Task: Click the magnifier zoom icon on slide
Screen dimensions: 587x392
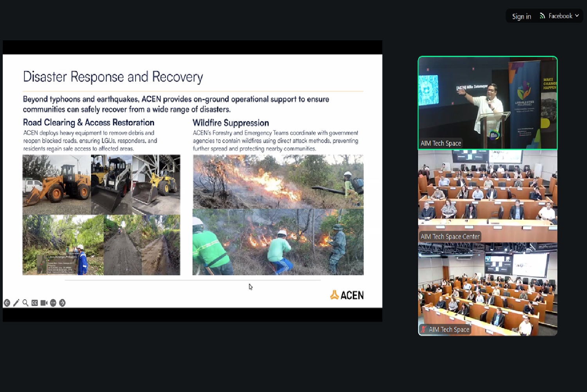Action: [x=25, y=303]
